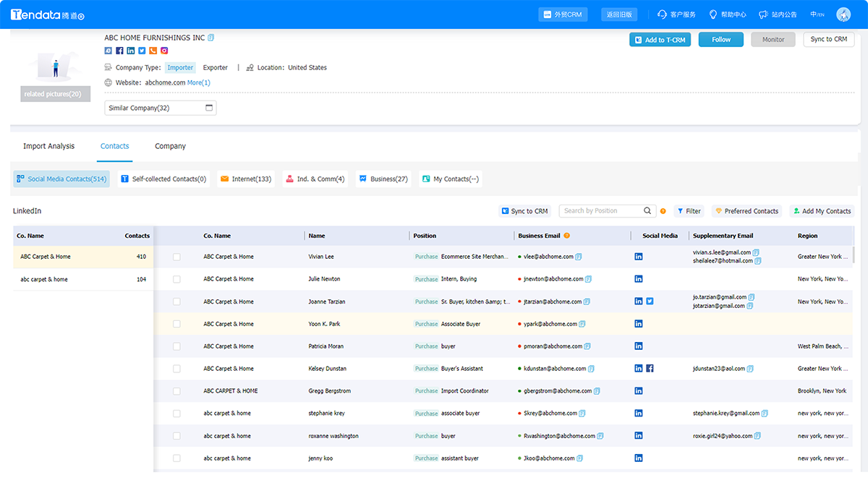Viewport: 868px width, 488px height.
Task: Tick the checkbox for Vivian Lee
Action: [x=176, y=257]
